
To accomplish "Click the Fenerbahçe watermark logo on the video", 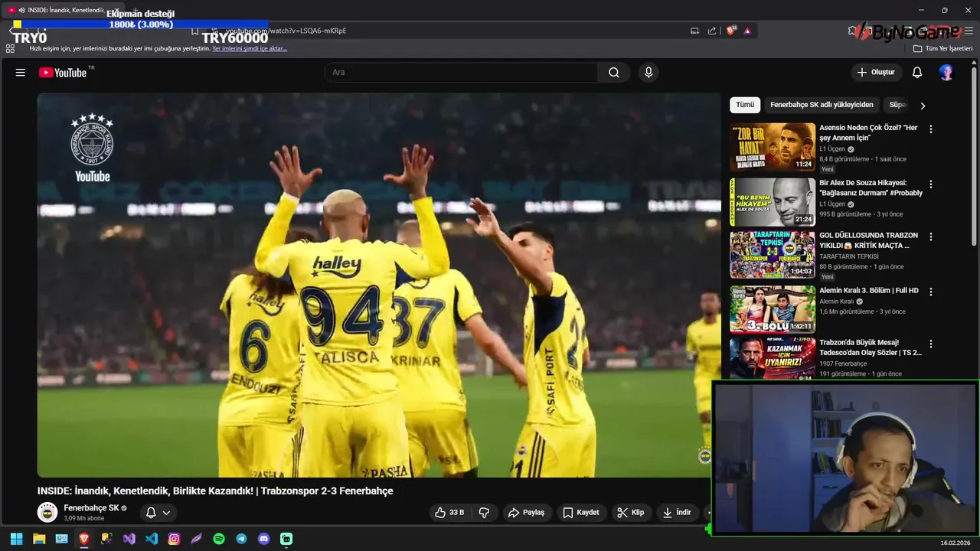I will pos(705,456).
